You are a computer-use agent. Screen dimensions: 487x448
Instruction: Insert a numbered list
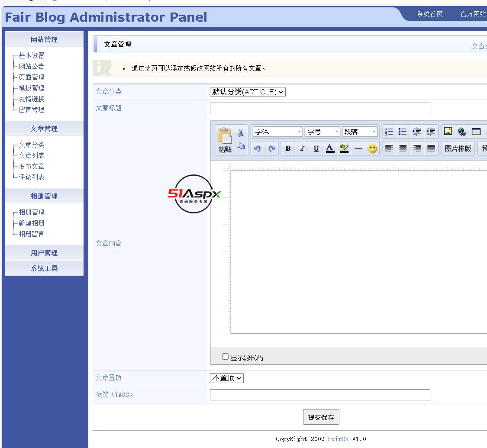[389, 132]
